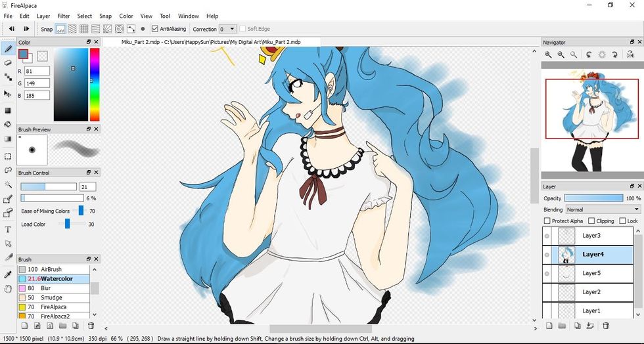Turn snap off with the Off icon
The image size is (644, 344).
[x=60, y=29]
